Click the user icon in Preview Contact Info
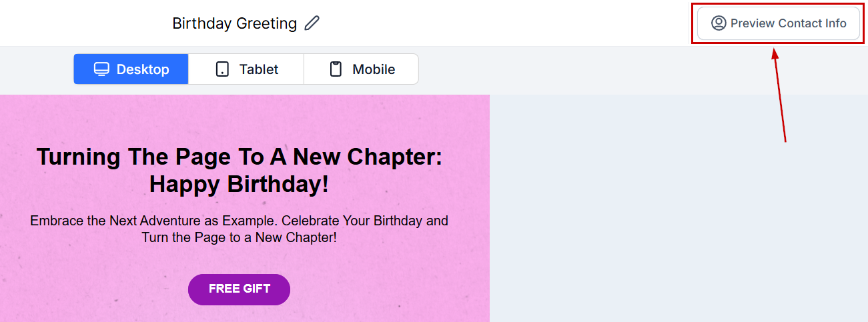 pyautogui.click(x=719, y=23)
